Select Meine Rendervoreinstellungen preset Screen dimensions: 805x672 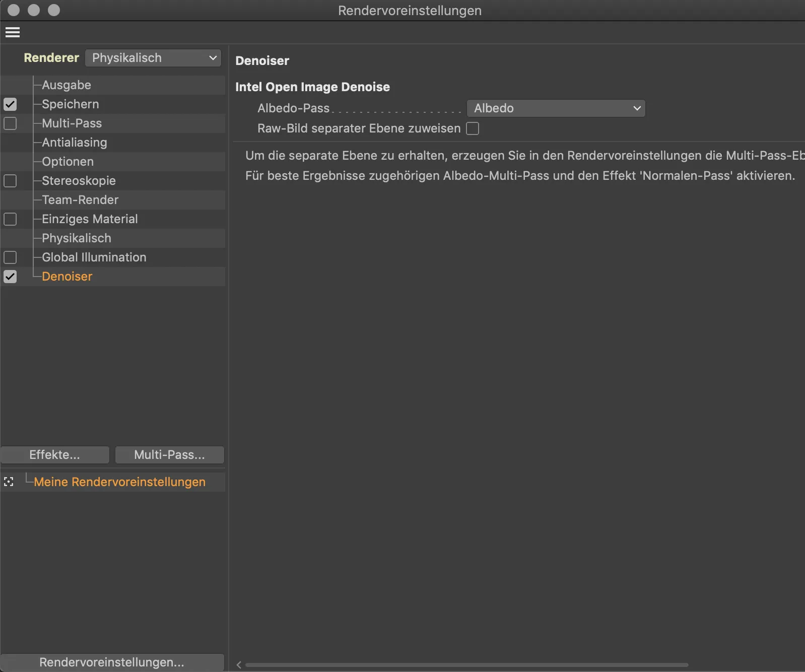(119, 482)
